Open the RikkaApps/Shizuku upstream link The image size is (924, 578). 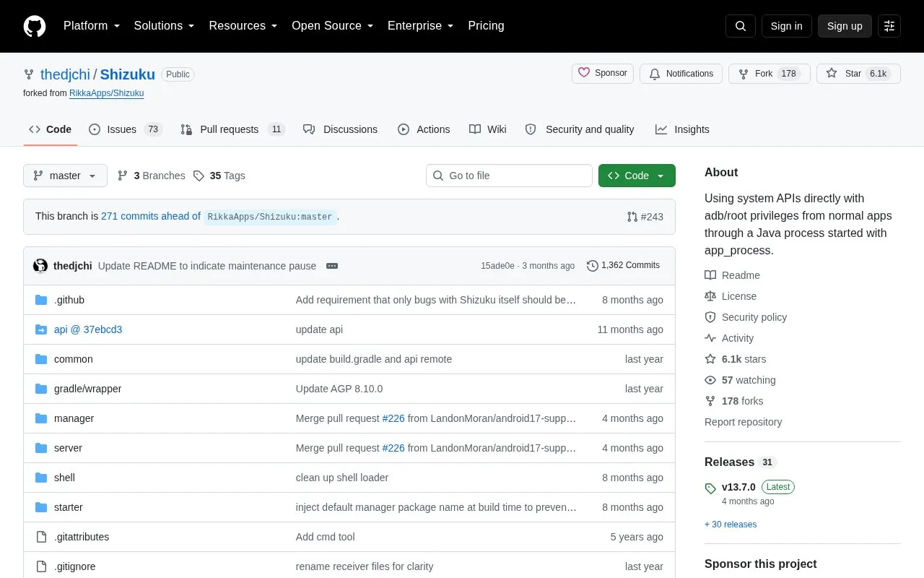(x=107, y=93)
